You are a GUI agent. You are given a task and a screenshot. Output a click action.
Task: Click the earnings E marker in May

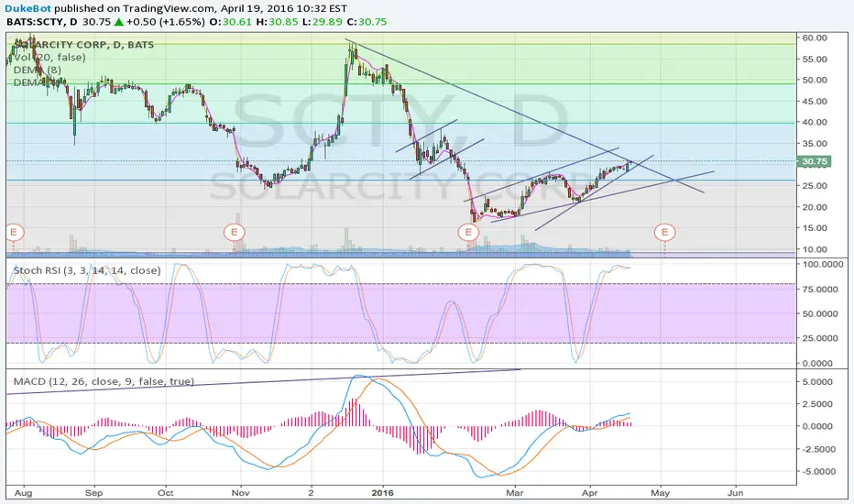(664, 233)
